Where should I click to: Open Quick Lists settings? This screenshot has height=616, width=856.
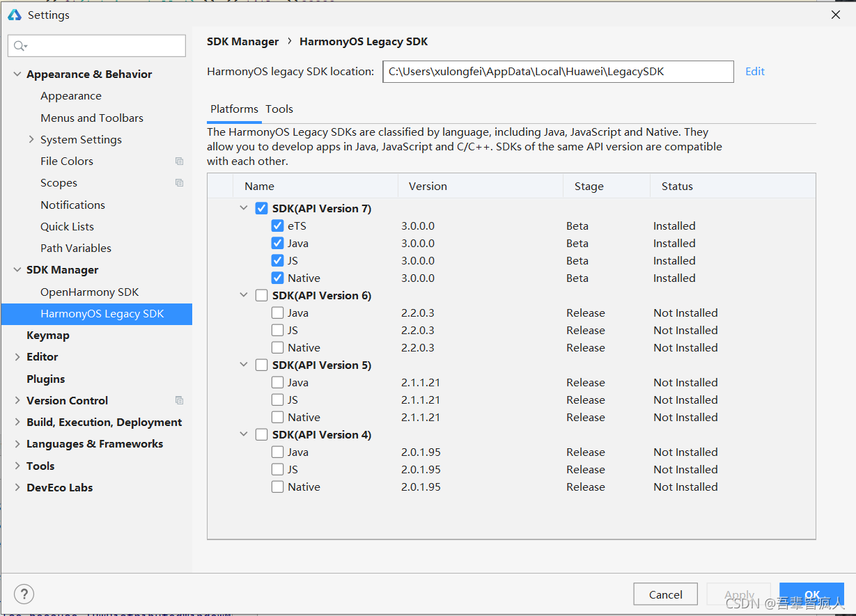(67, 227)
